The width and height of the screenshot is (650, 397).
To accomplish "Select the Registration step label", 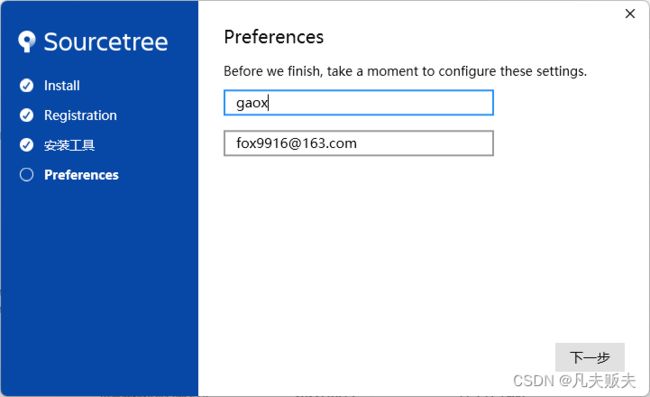I will (80, 115).
